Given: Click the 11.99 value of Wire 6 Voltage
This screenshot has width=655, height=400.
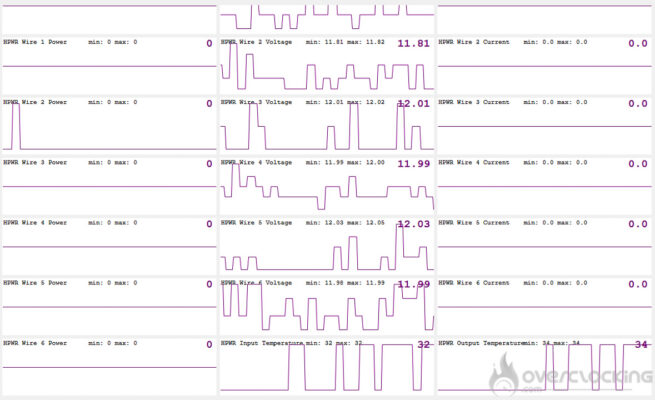Looking at the screenshot, I should coord(414,284).
